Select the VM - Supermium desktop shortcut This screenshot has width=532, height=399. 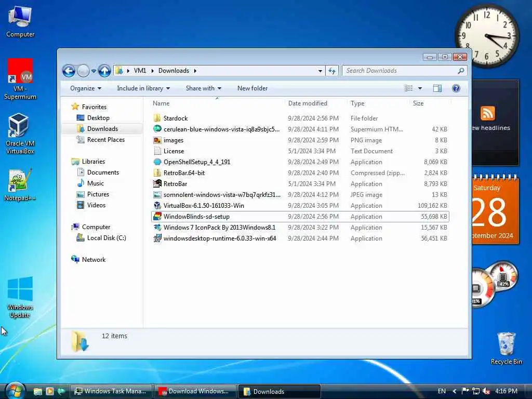(x=20, y=79)
